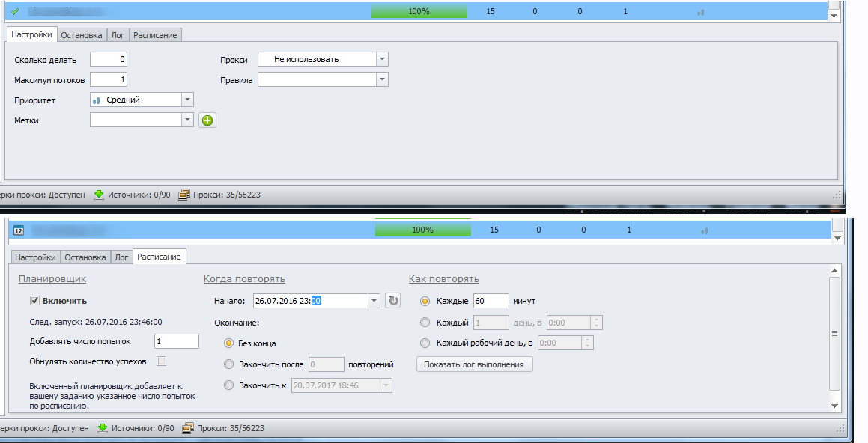The height and width of the screenshot is (443, 868).
Task: Enable the Включить scheduler checkbox
Action: [x=34, y=301]
